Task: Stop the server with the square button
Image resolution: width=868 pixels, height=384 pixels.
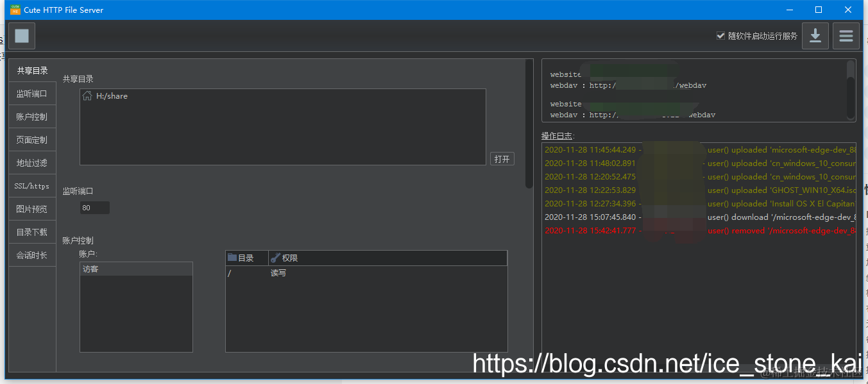Action: click(22, 36)
